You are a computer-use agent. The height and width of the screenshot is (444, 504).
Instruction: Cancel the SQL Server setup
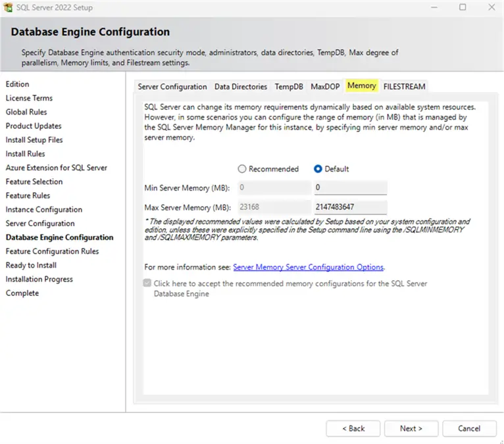pyautogui.click(x=469, y=429)
